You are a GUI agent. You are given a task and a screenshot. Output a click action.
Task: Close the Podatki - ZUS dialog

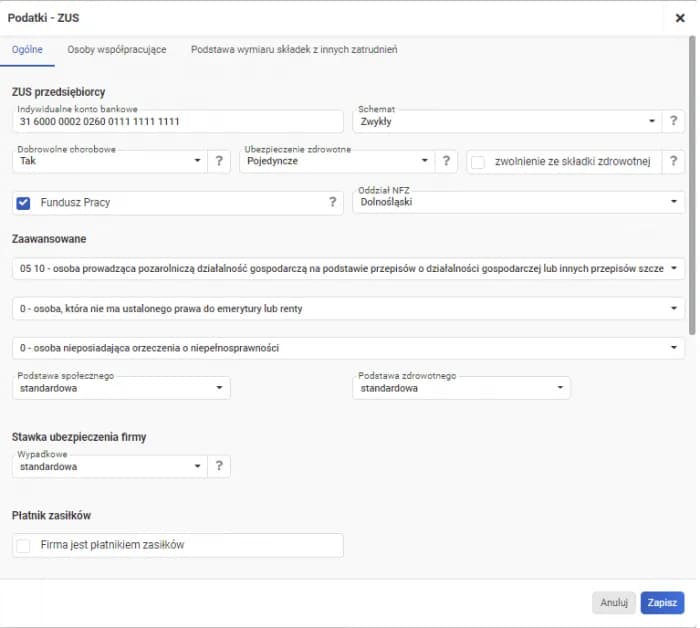(680, 18)
